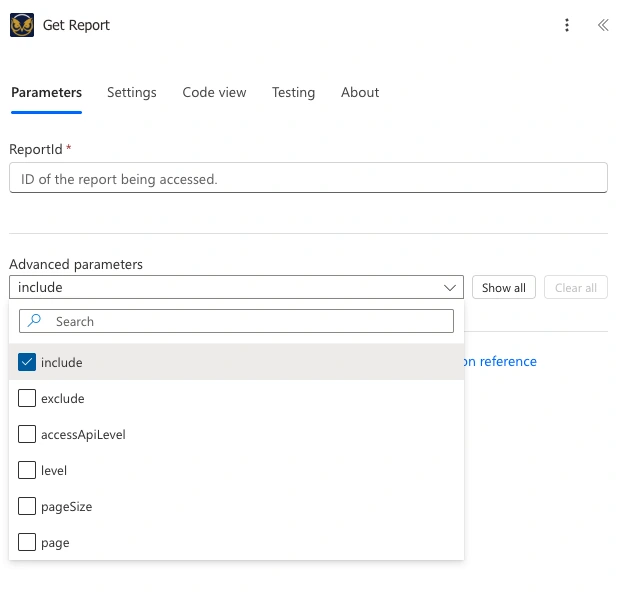Click the parameter Search field
The image size is (621, 598).
point(236,321)
